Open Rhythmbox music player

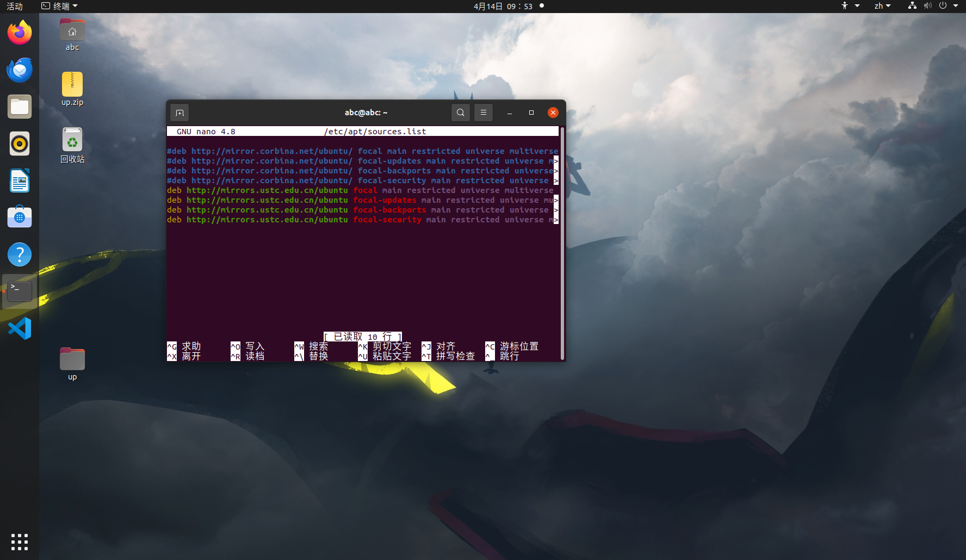[19, 144]
